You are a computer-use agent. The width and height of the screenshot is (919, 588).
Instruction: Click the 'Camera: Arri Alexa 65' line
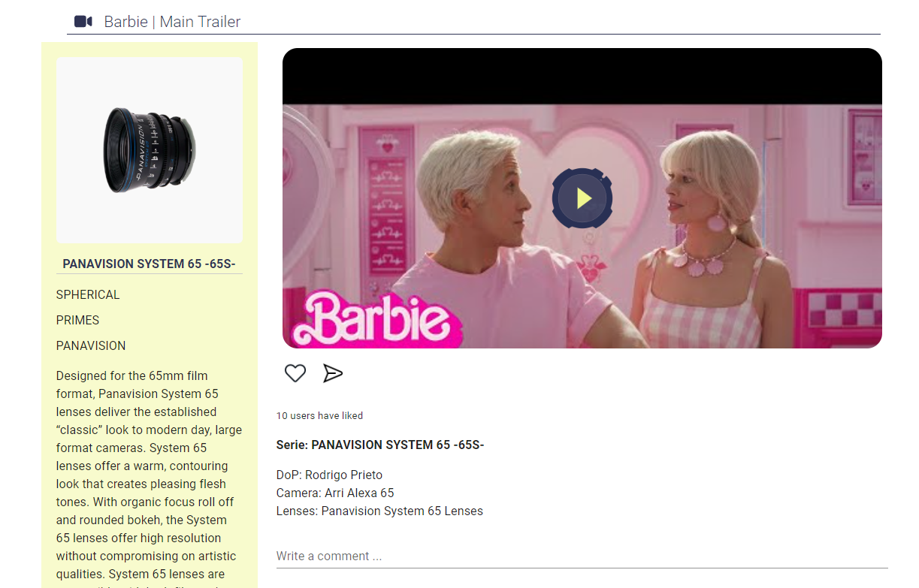point(335,493)
